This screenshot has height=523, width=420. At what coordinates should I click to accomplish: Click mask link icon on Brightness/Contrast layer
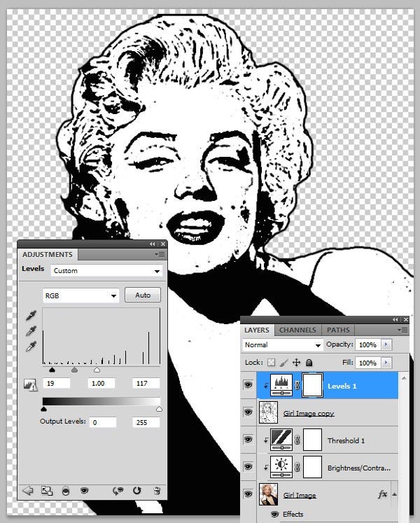(x=297, y=467)
